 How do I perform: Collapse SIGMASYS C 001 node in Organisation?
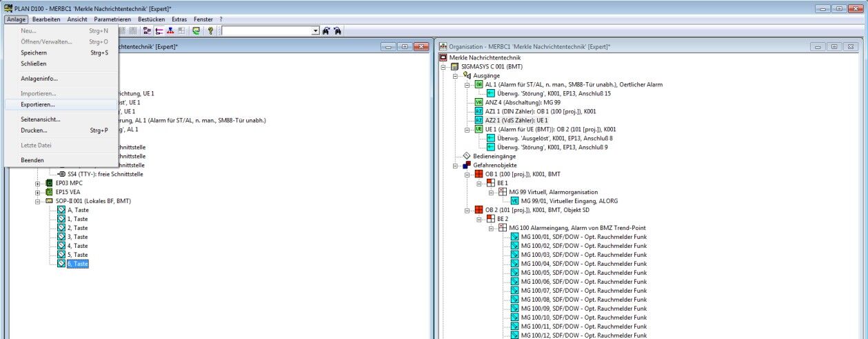[x=443, y=66]
